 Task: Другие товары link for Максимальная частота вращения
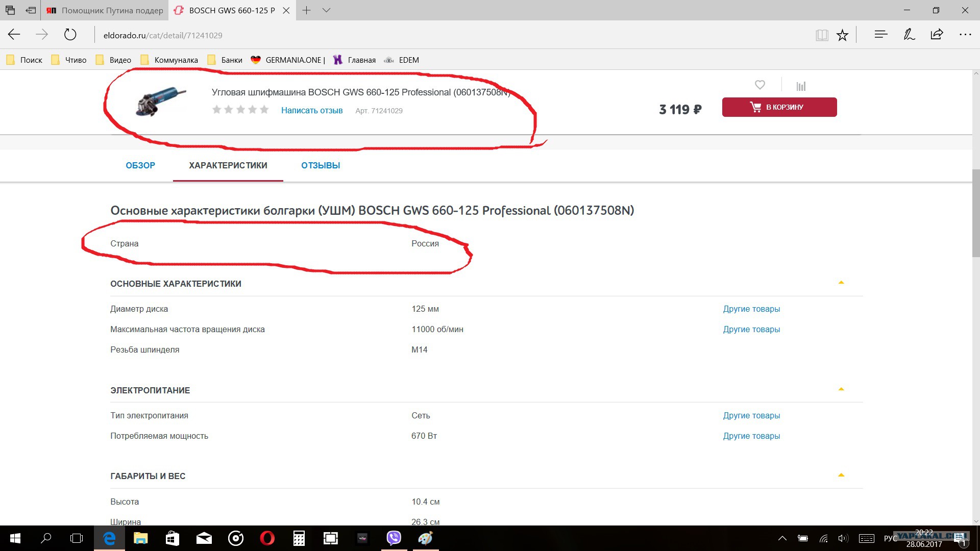tap(751, 329)
